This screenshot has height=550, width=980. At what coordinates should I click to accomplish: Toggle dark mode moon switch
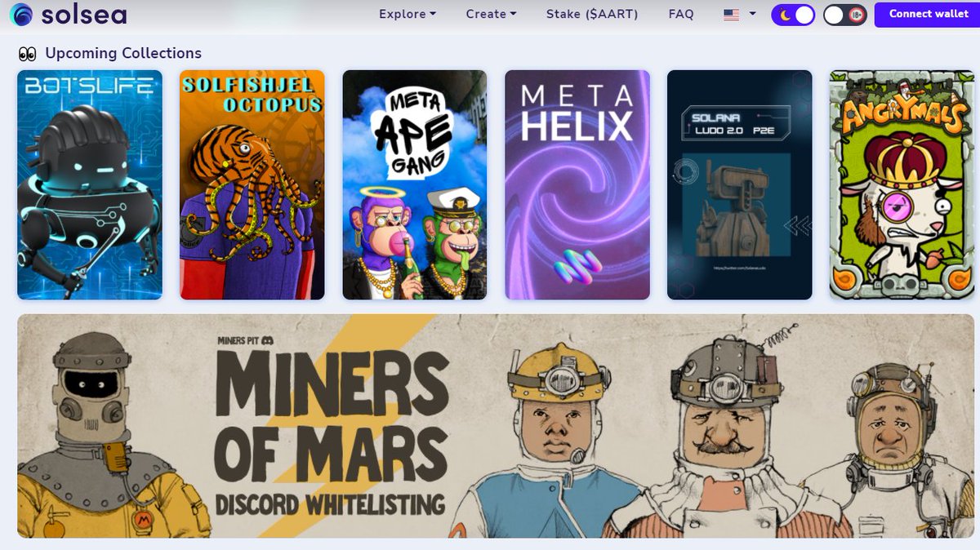pyautogui.click(x=793, y=15)
